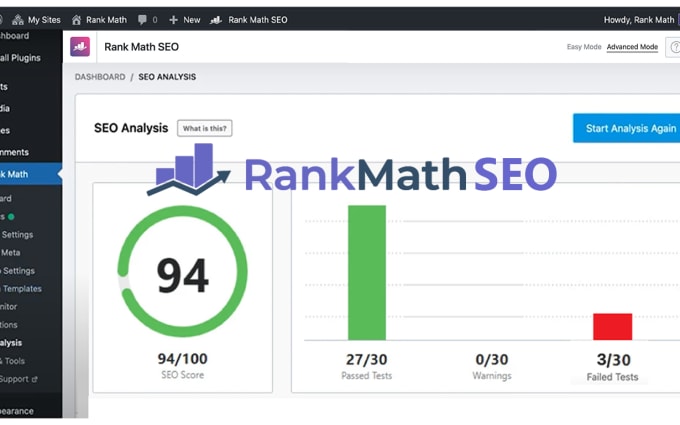This screenshot has height=425, width=680.
Task: Click the 94 score circular gauge
Action: (183, 271)
